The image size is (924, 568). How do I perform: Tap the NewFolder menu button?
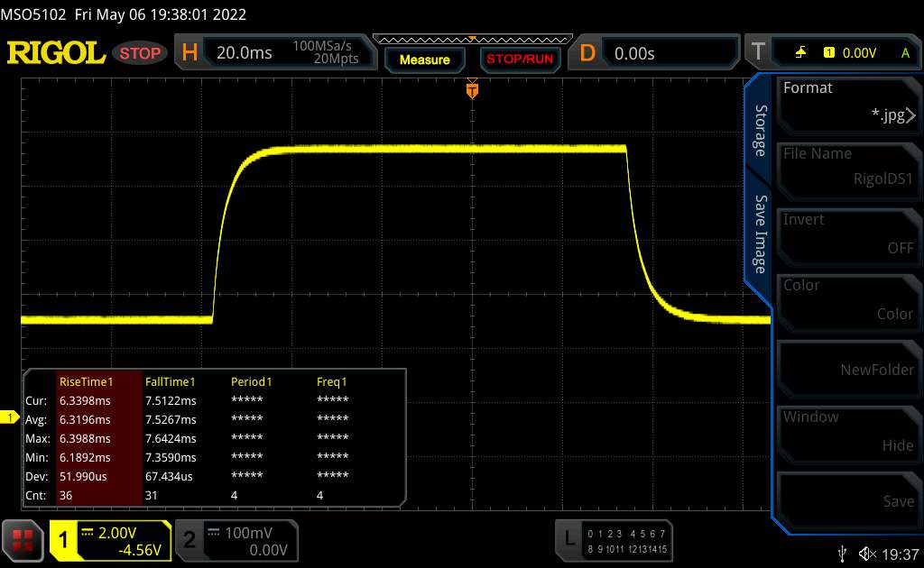click(848, 369)
